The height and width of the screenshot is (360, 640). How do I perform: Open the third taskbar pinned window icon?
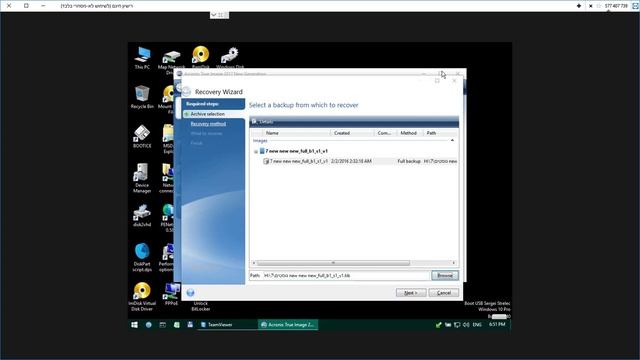click(x=162, y=325)
